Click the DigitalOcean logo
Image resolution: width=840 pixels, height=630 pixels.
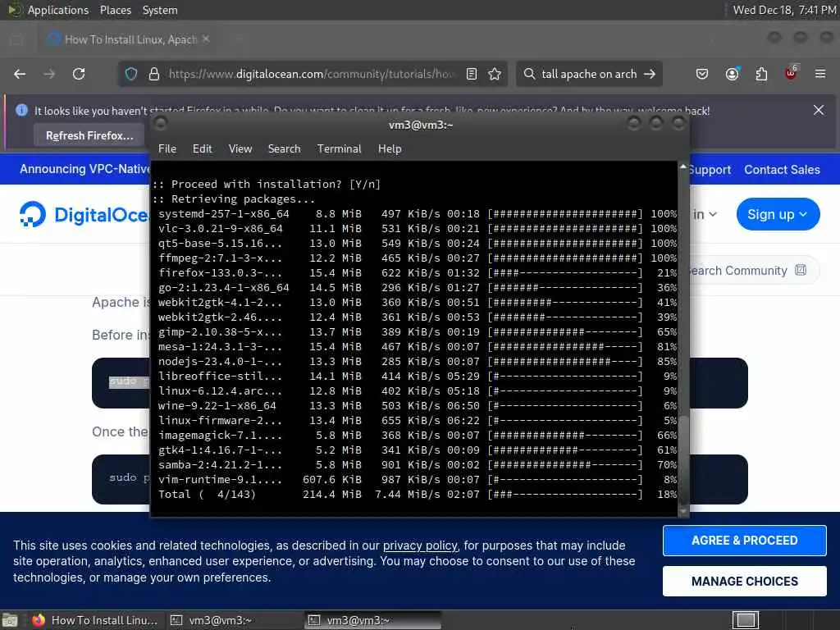pyautogui.click(x=84, y=215)
